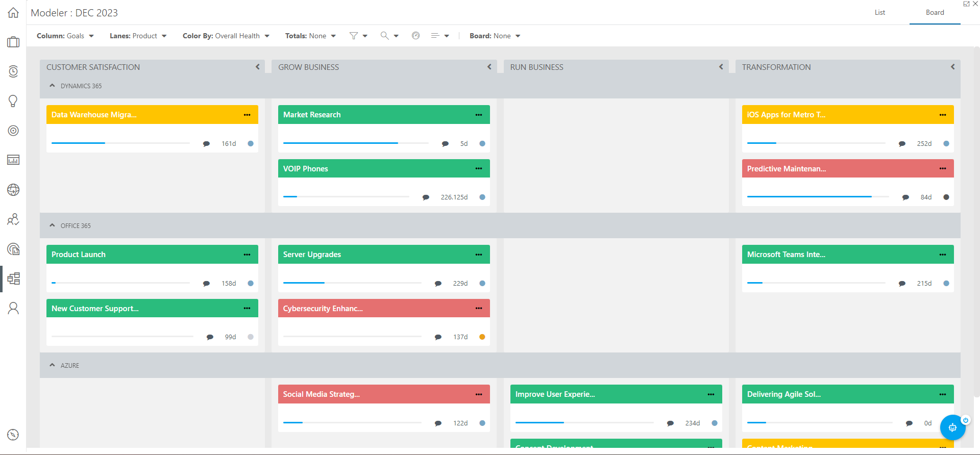The width and height of the screenshot is (980, 455).
Task: Open the user profile sidebar icon
Action: click(x=13, y=308)
